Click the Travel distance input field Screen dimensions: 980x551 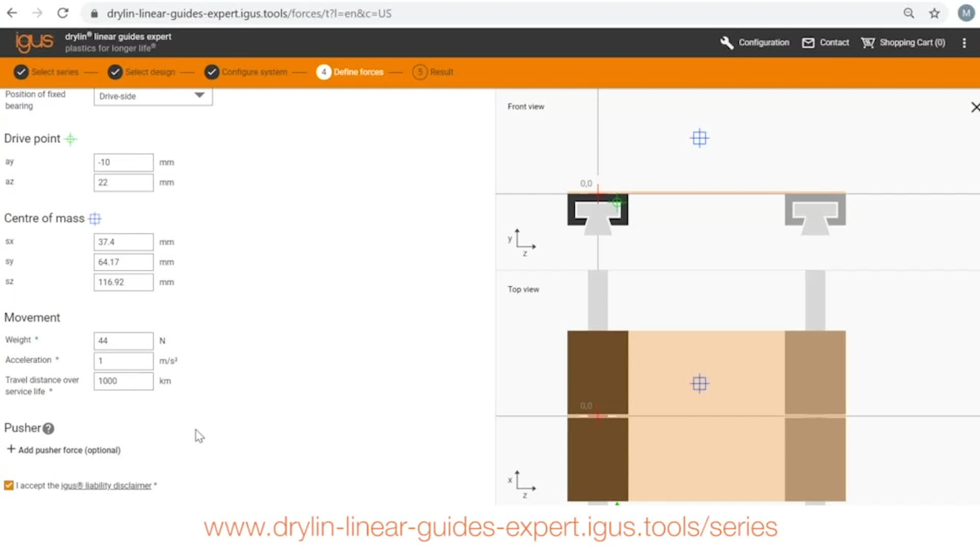124,381
